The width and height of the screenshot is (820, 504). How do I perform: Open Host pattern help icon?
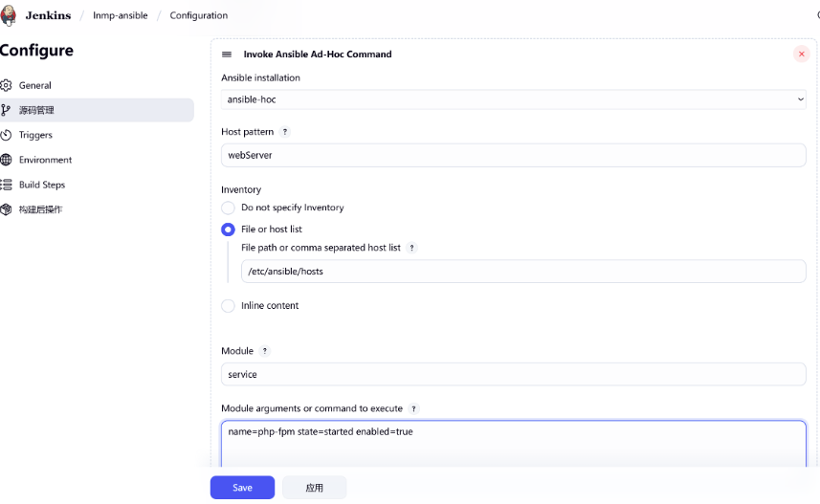point(285,132)
